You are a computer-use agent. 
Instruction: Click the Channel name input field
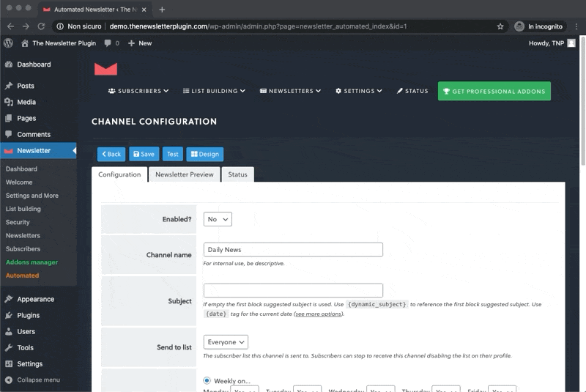coord(293,250)
